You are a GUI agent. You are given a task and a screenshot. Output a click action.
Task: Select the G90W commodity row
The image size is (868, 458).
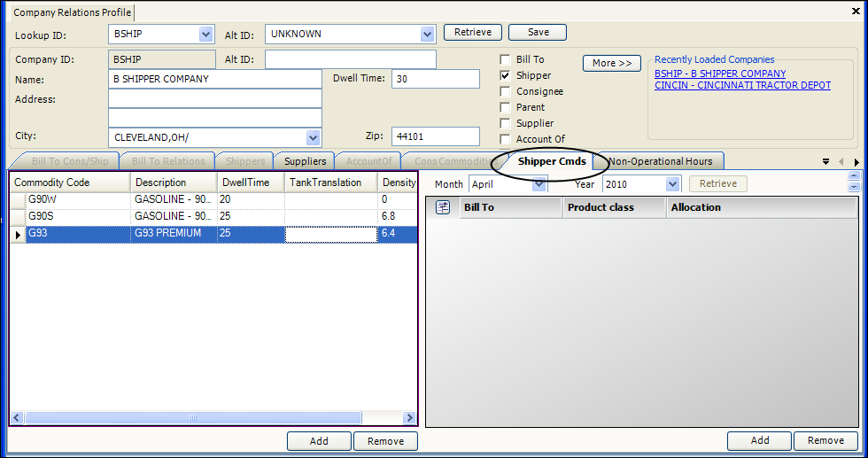pos(213,200)
